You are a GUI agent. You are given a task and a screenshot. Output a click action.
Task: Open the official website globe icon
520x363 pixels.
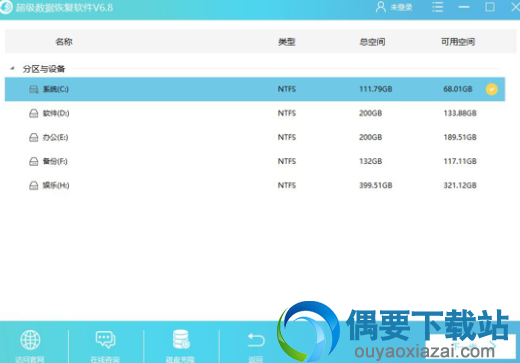coord(30,340)
